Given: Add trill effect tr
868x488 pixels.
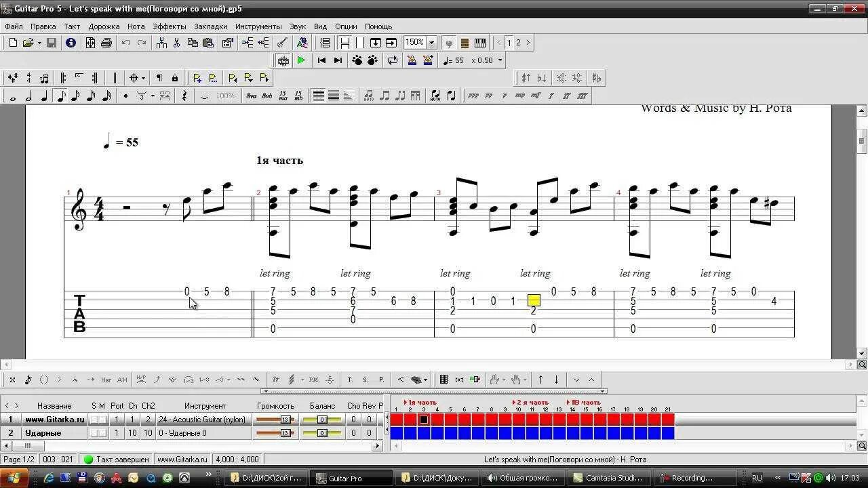Looking at the screenshot, I should pyautogui.click(x=276, y=380).
